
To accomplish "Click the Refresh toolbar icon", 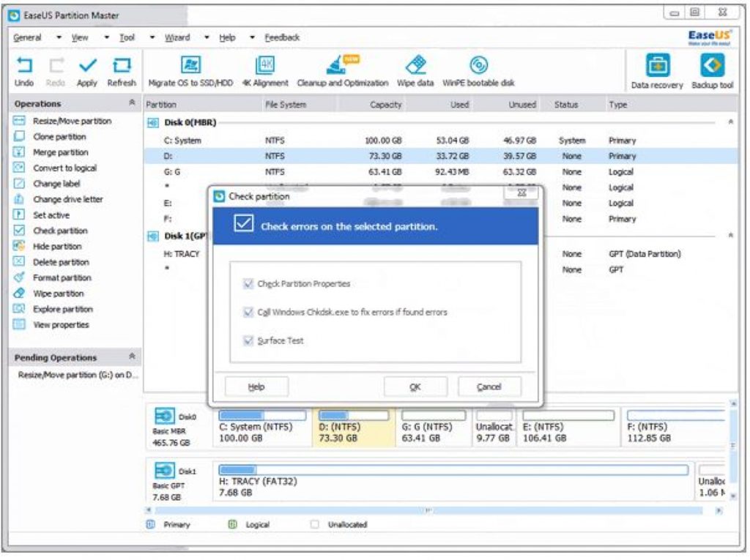I will pos(122,72).
